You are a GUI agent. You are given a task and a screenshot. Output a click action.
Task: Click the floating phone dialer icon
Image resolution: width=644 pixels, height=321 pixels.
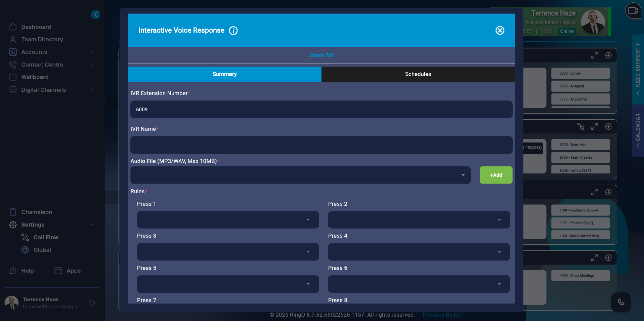(620, 302)
